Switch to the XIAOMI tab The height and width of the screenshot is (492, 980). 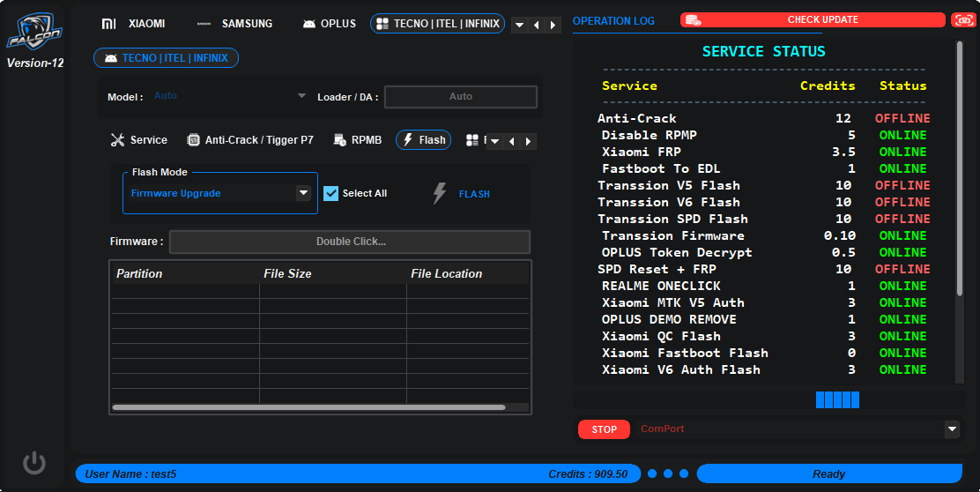(134, 24)
